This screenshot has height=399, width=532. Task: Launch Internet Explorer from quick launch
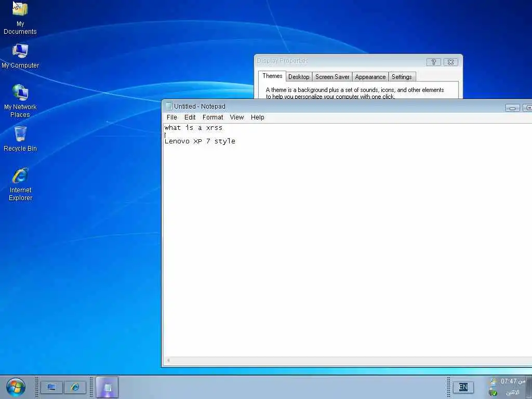(75, 387)
